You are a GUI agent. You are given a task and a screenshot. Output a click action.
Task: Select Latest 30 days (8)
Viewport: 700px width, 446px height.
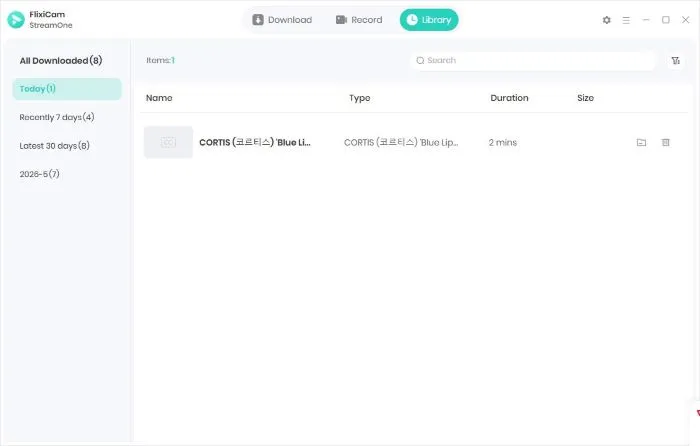(x=54, y=146)
